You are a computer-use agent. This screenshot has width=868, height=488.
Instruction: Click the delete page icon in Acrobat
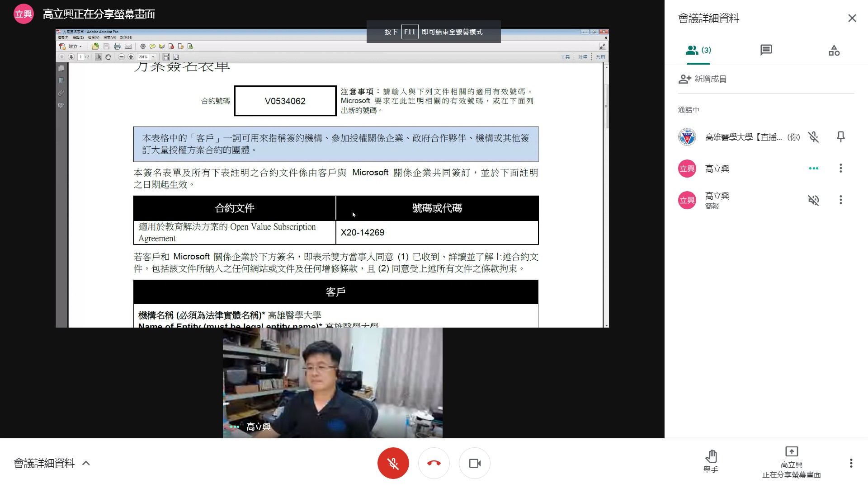point(171,47)
